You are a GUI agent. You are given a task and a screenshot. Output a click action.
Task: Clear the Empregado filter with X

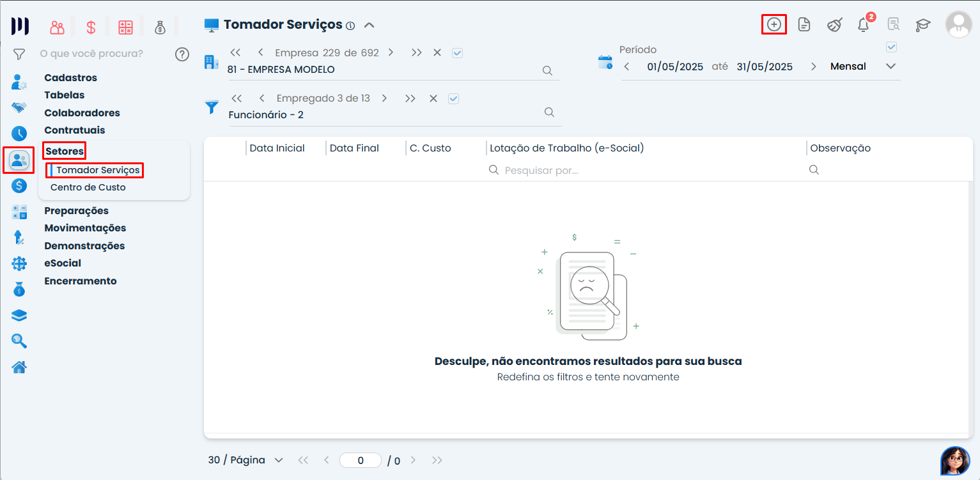pyautogui.click(x=433, y=98)
